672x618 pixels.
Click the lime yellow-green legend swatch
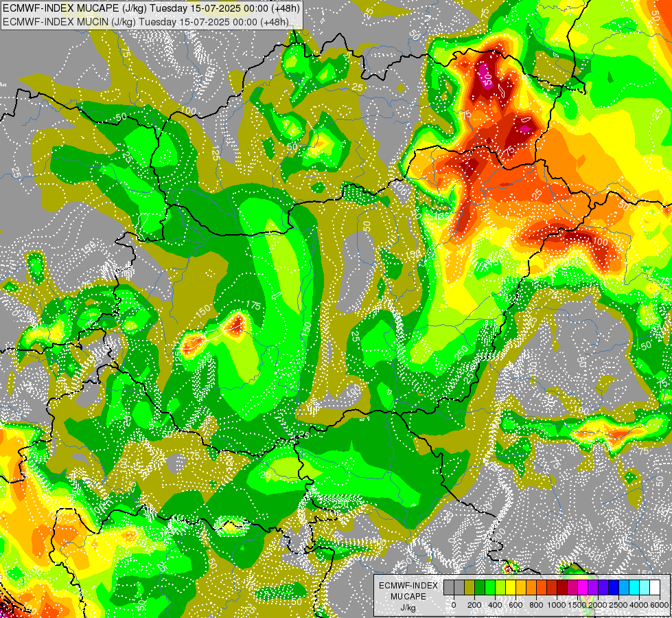point(500,587)
